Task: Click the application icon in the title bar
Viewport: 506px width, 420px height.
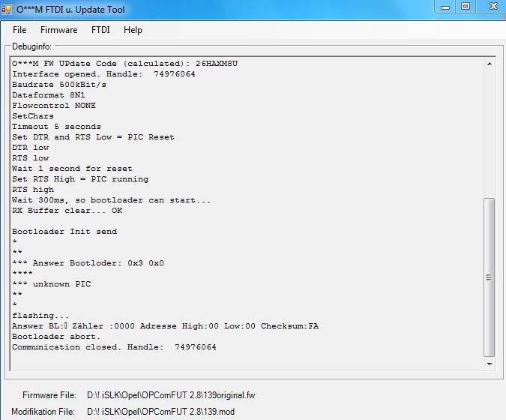Action: pos(8,10)
